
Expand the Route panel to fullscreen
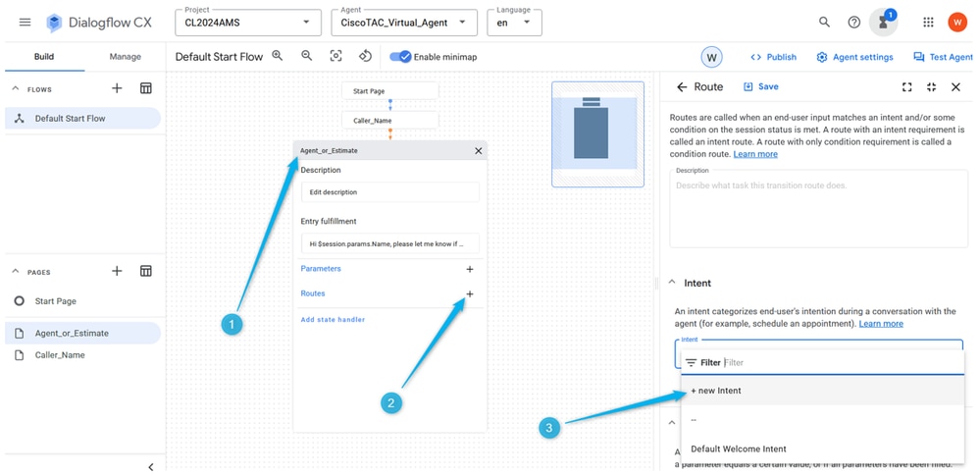tap(906, 87)
